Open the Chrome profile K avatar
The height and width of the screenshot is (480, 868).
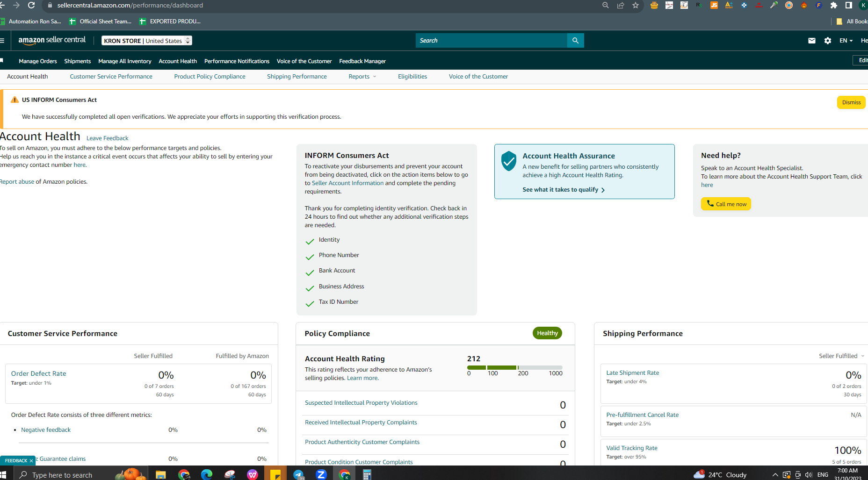coord(863,5)
